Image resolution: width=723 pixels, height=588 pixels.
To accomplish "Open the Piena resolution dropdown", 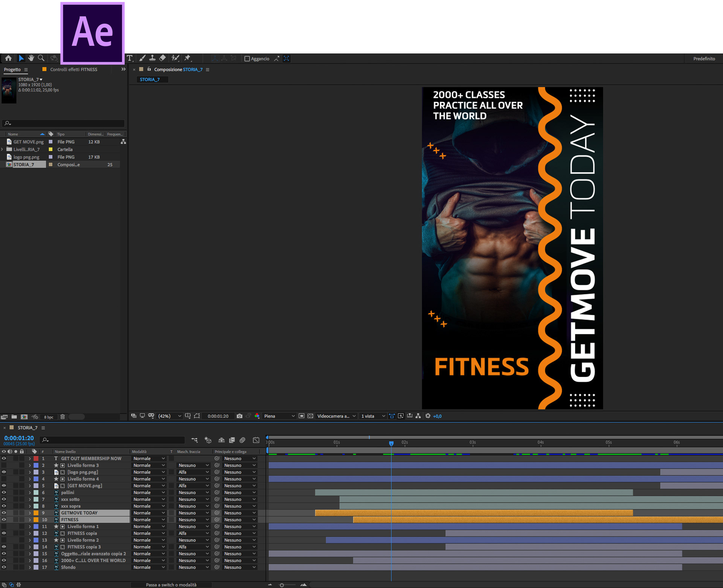I will click(279, 416).
